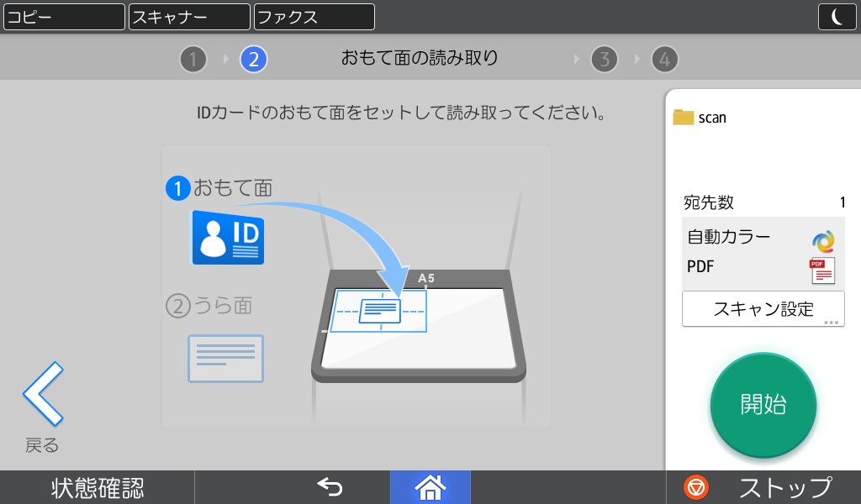This screenshot has width=861, height=504.
Task: Tap the auto color mode icon
Action: pyautogui.click(x=823, y=241)
